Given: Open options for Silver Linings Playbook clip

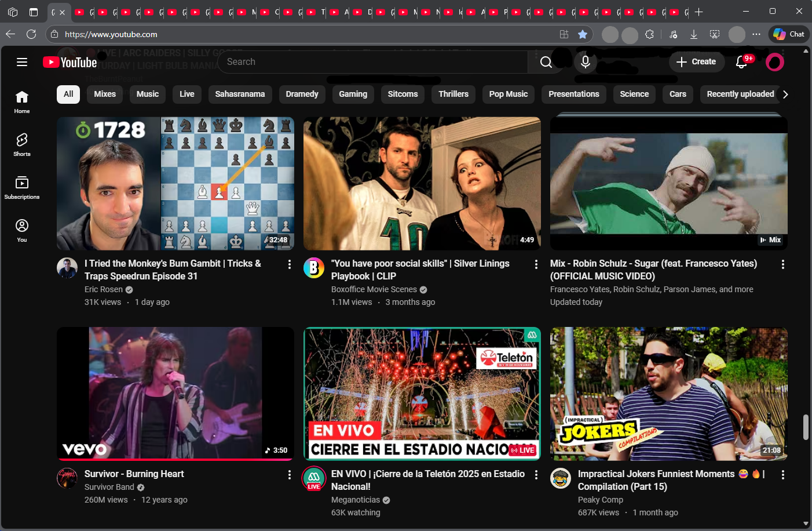Looking at the screenshot, I should [x=536, y=264].
